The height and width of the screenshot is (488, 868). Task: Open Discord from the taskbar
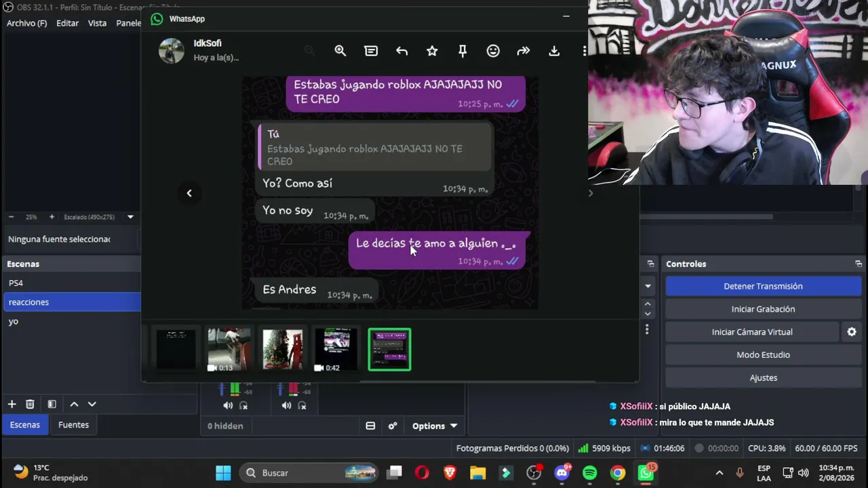point(562,472)
